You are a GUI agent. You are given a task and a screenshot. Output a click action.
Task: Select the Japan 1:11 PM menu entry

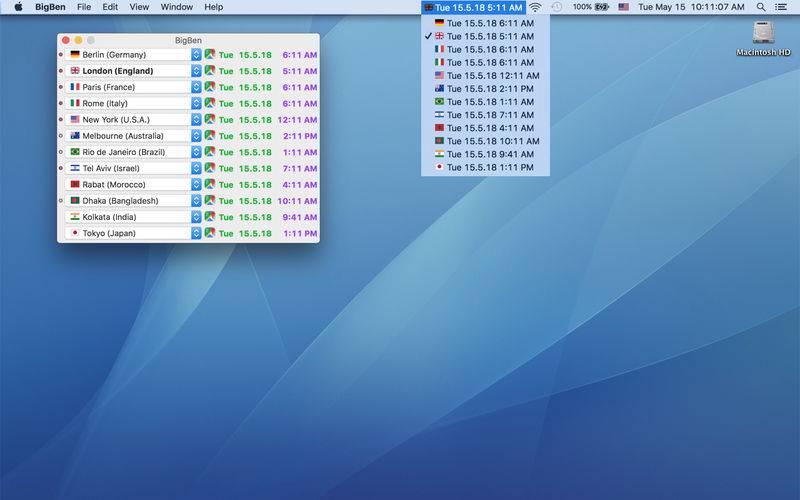(485, 167)
